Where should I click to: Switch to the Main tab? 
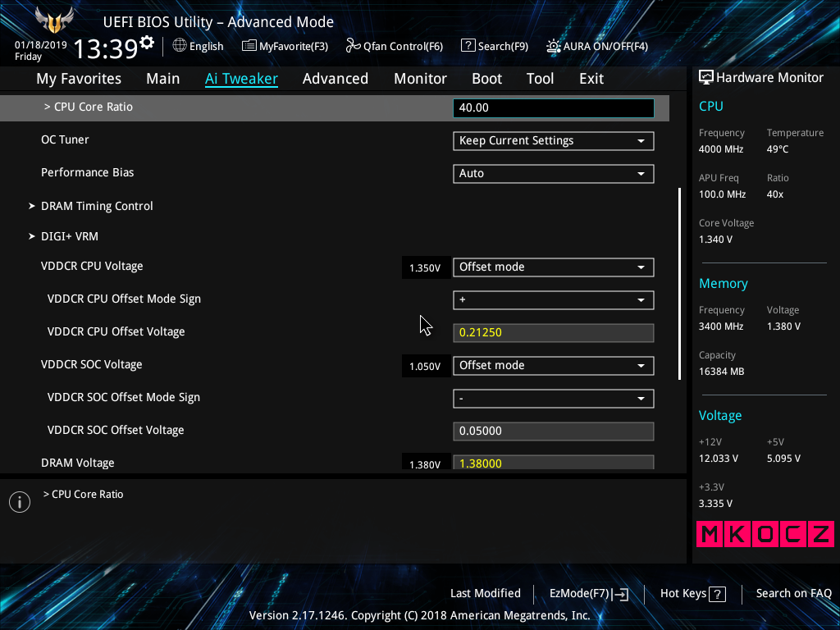click(x=163, y=79)
